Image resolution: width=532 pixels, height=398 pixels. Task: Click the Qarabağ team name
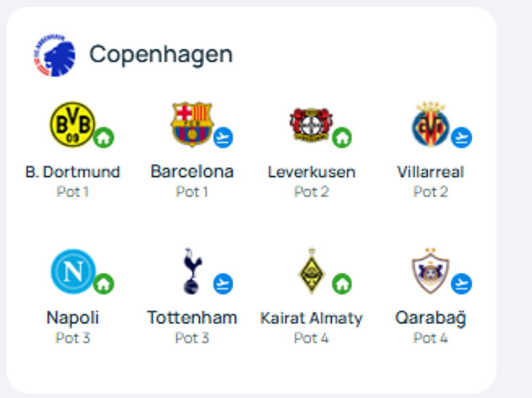[x=430, y=318]
